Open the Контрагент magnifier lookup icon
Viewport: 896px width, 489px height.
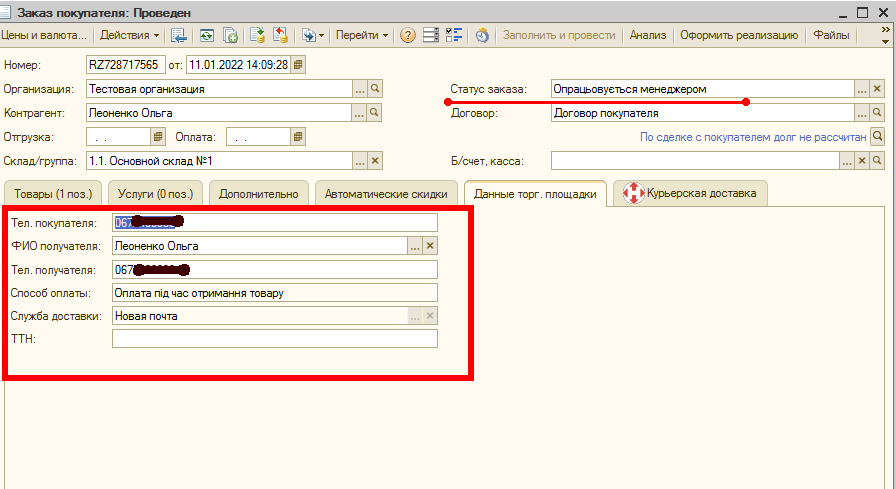(x=376, y=113)
